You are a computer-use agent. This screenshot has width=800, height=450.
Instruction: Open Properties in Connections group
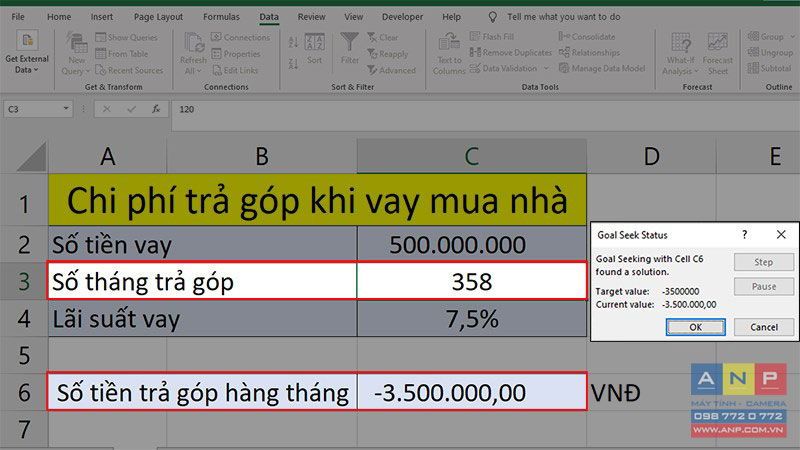tap(236, 54)
